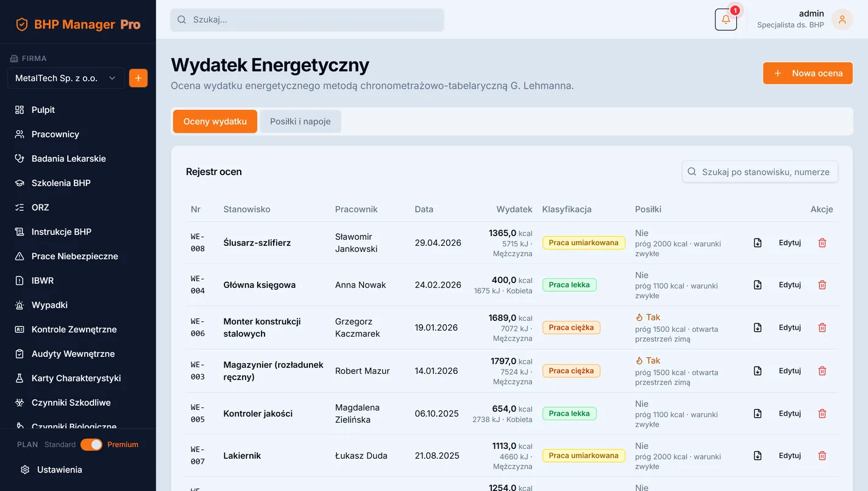The height and width of the screenshot is (491, 868).
Task: Click the Pulpit dashboard icon
Action: coord(20,110)
